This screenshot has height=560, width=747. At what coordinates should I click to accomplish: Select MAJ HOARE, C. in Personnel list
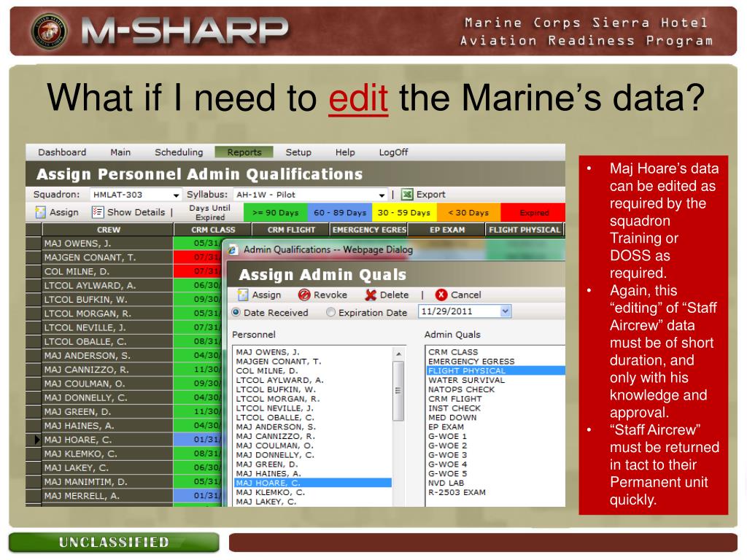tap(313, 483)
